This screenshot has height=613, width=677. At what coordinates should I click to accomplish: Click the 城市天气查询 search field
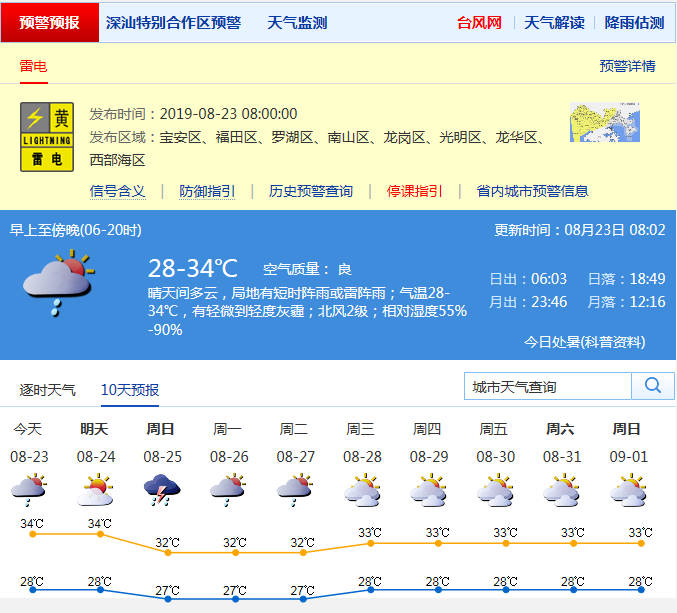(548, 386)
